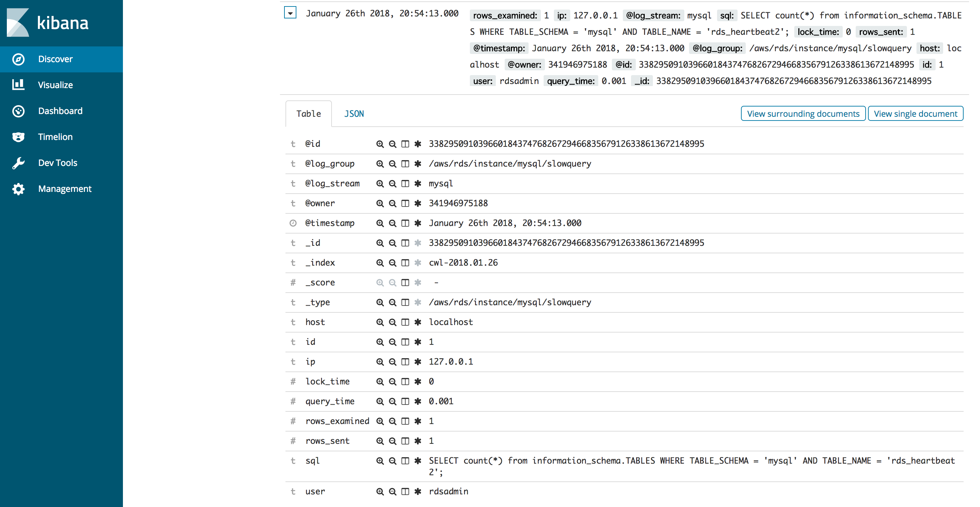Open Discover in the sidebar
Viewport: 980px width, 507px height.
(61, 59)
